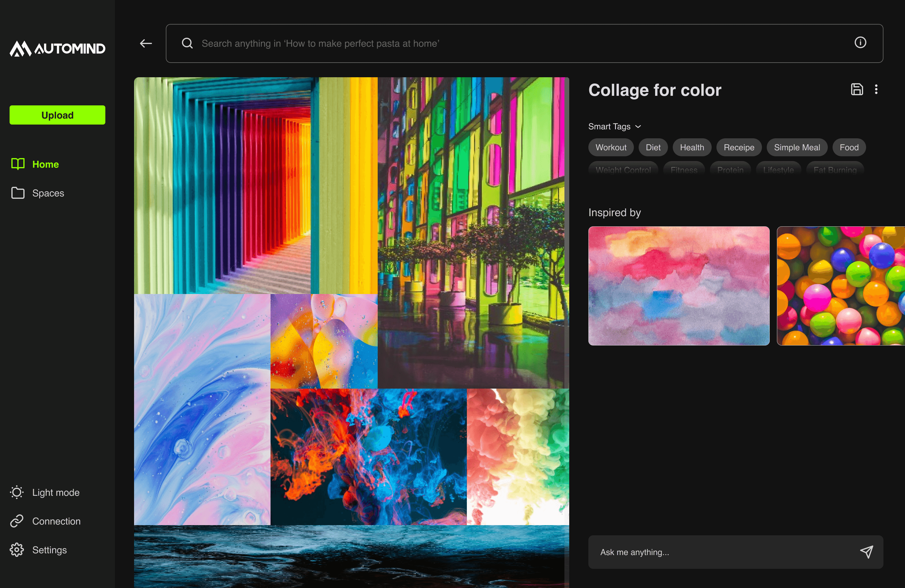Open Settings gear in sidebar
The width and height of the screenshot is (905, 588).
17,550
